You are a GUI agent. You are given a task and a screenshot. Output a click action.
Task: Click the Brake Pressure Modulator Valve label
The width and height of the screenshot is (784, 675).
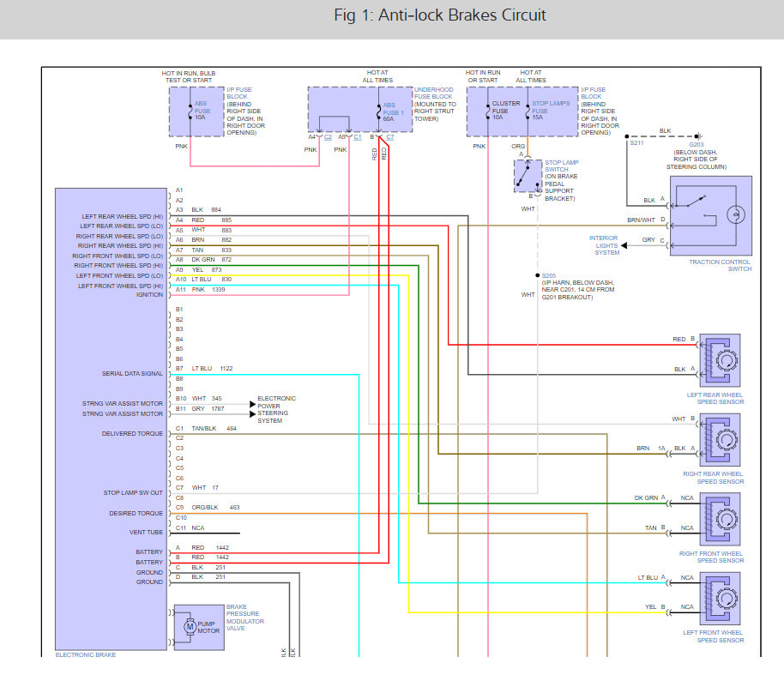tap(245, 618)
